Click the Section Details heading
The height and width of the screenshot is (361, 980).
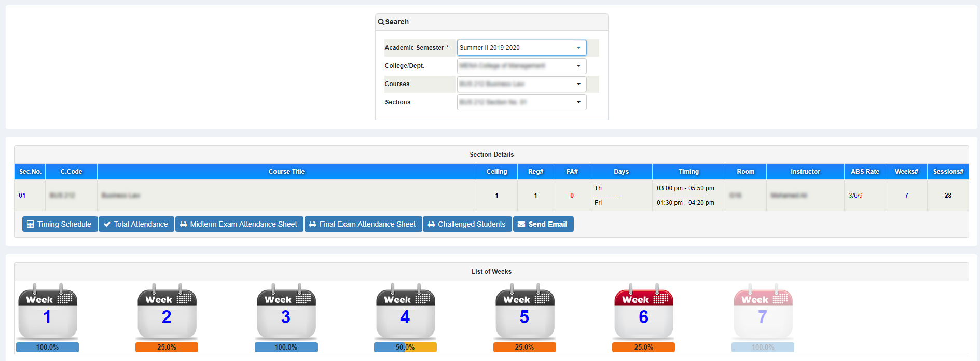pos(491,155)
